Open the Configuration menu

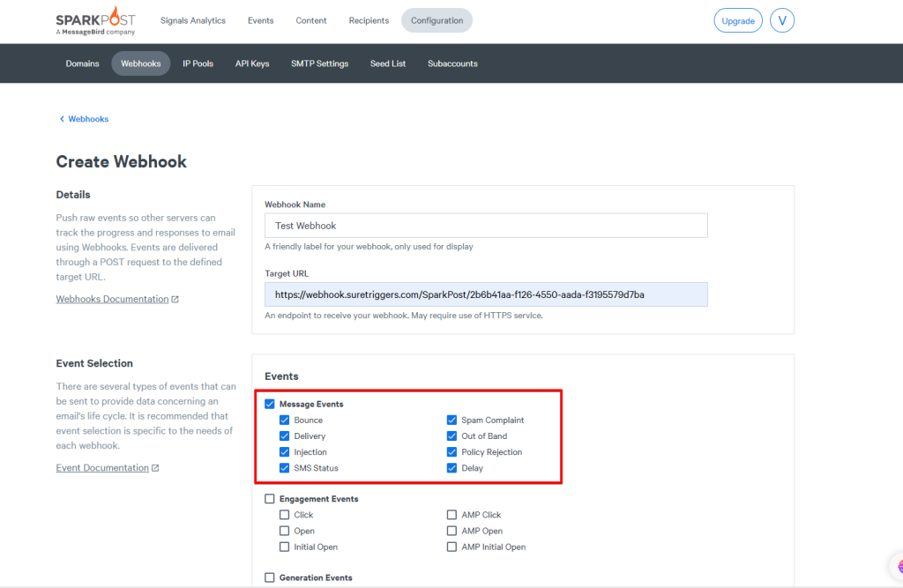pos(437,21)
